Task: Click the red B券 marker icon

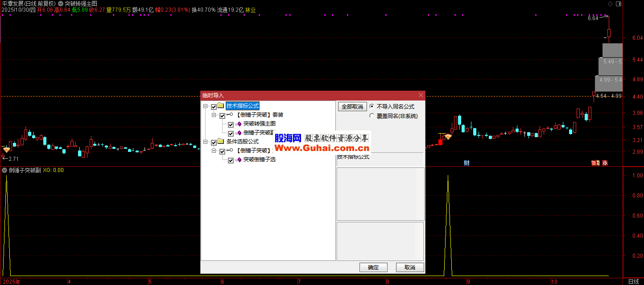Action: (595, 163)
